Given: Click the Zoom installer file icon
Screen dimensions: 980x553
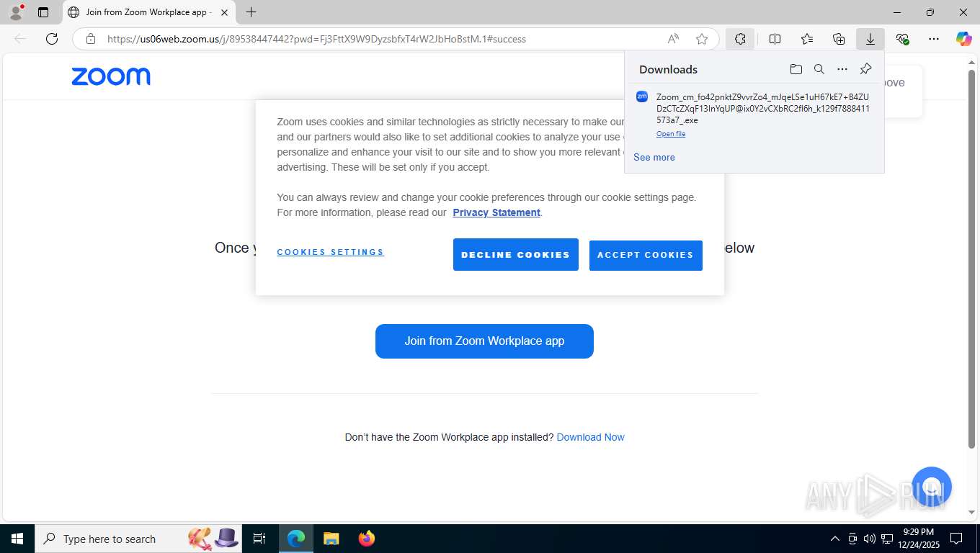Looking at the screenshot, I should pyautogui.click(x=642, y=96).
